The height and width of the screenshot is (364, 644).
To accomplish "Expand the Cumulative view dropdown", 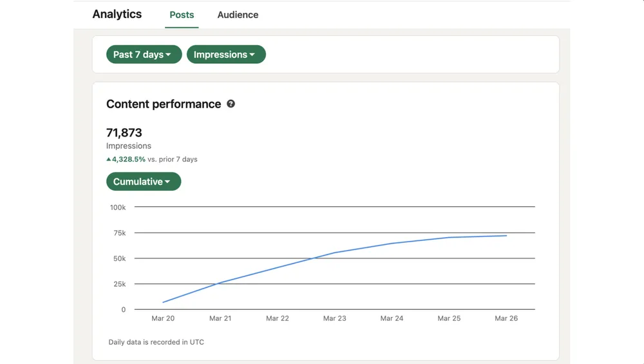I will pyautogui.click(x=144, y=181).
